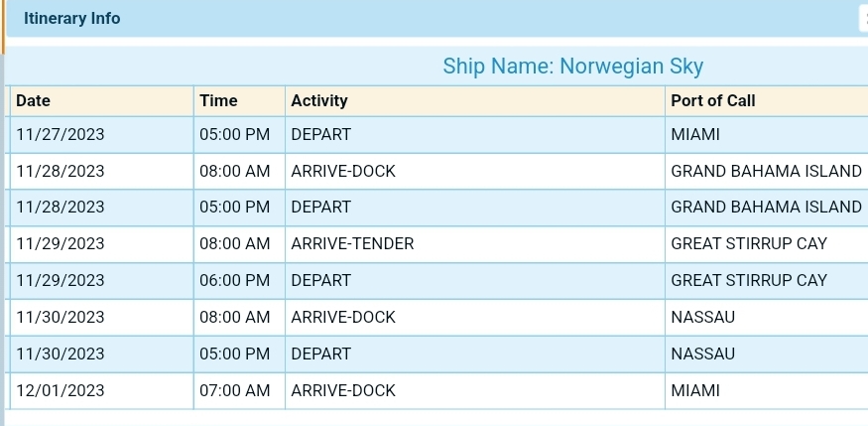Click GRAND BAHAMA ISLAND in the 08:00 AM row
The height and width of the screenshot is (426, 868).
pos(766,171)
